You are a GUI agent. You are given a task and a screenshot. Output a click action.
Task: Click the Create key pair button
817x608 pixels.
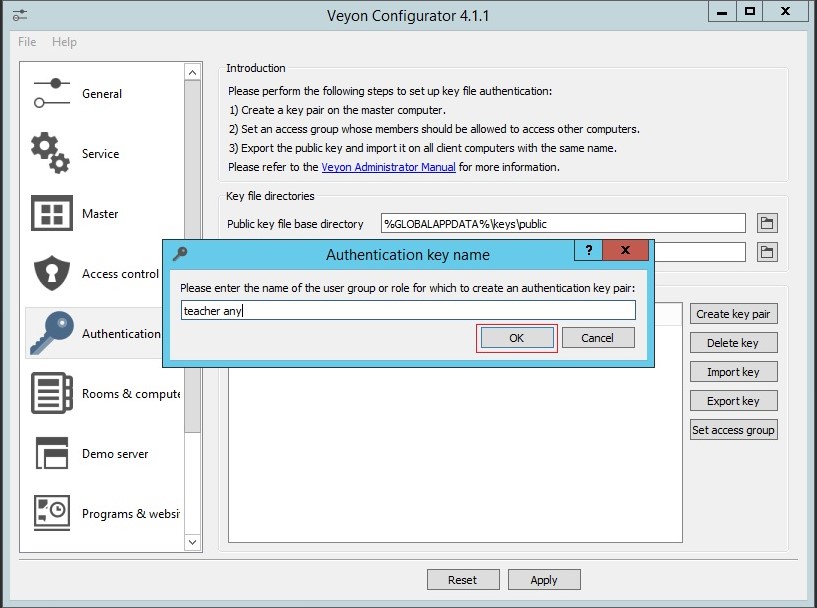[733, 313]
